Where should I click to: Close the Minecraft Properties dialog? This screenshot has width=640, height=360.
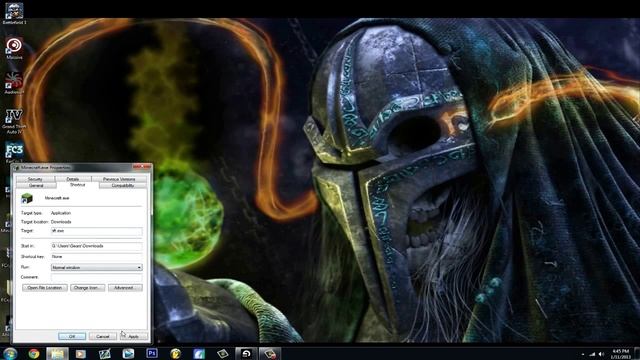pos(142,167)
